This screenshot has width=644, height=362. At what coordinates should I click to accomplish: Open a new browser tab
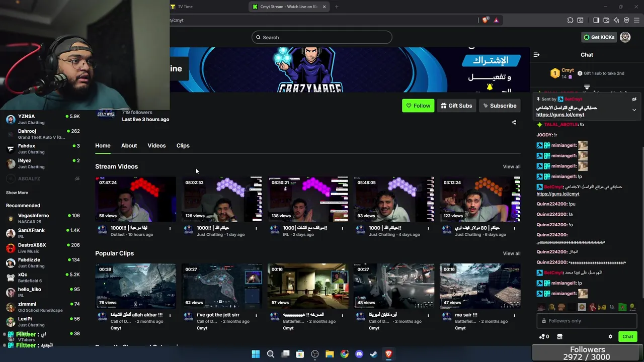tap(337, 7)
